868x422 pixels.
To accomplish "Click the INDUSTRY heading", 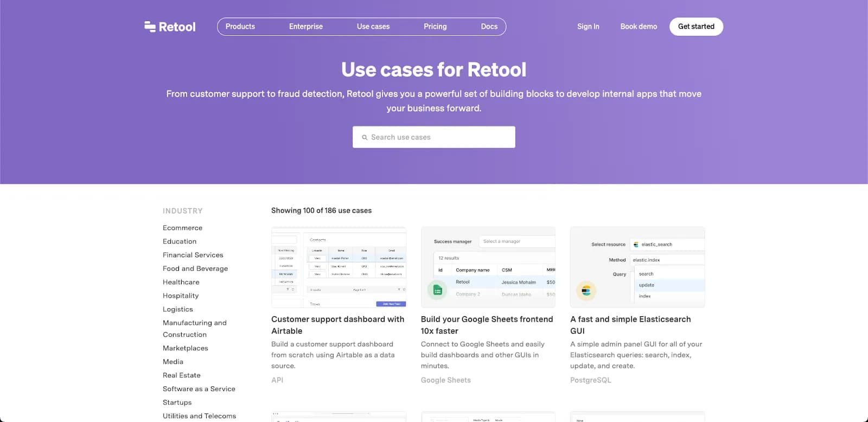I will pyautogui.click(x=183, y=211).
